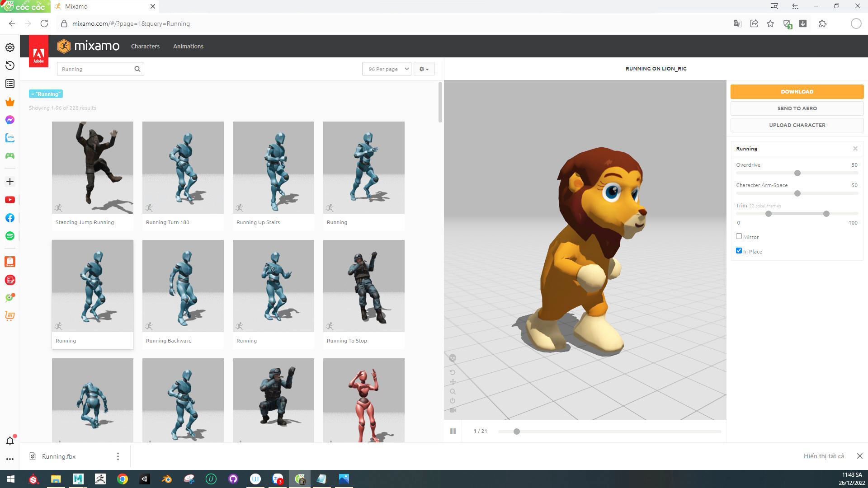The height and width of the screenshot is (488, 868).
Task: Open the notifications bell in sidebar
Action: [x=10, y=441]
